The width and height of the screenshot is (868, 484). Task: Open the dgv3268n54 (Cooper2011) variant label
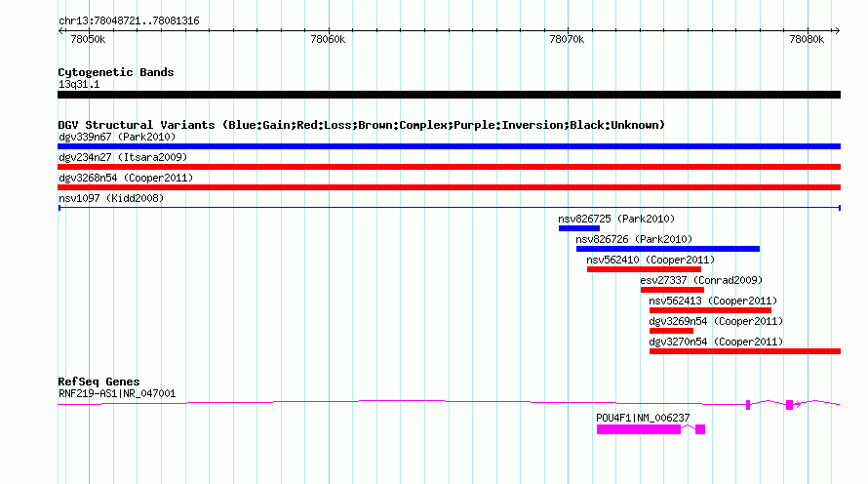click(x=126, y=178)
